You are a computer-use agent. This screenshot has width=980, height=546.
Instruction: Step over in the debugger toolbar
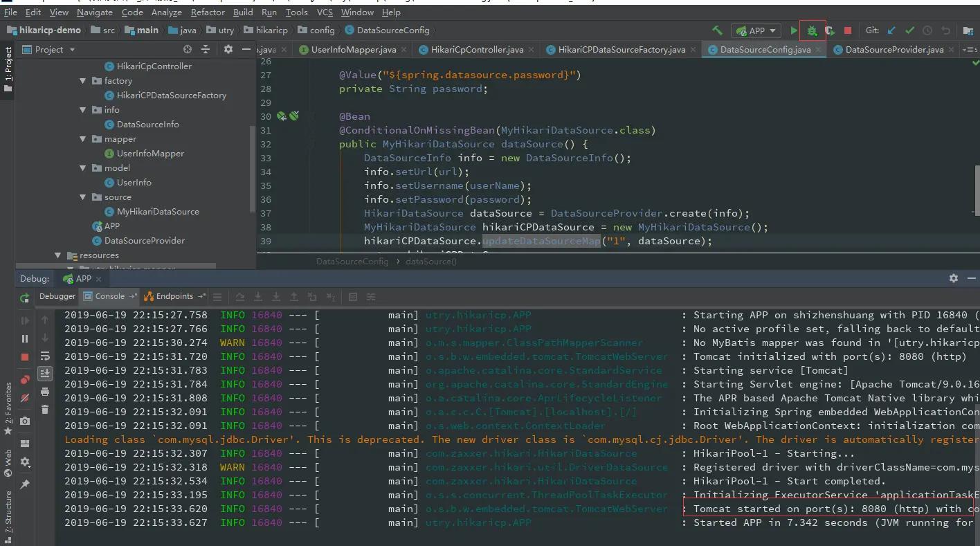coord(240,297)
